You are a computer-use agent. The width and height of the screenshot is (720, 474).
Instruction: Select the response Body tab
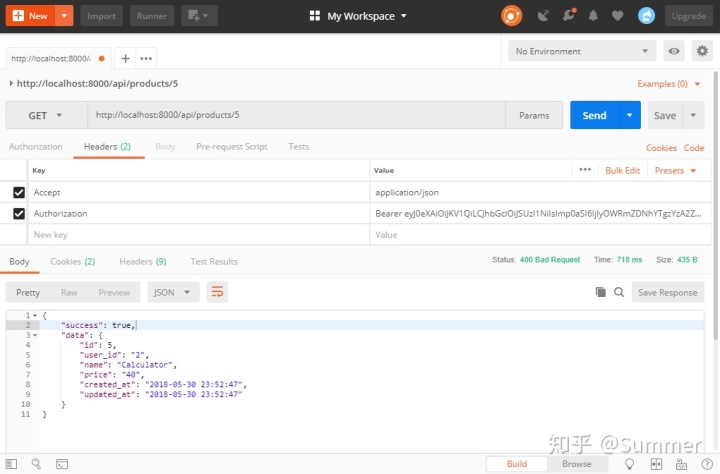point(19,261)
